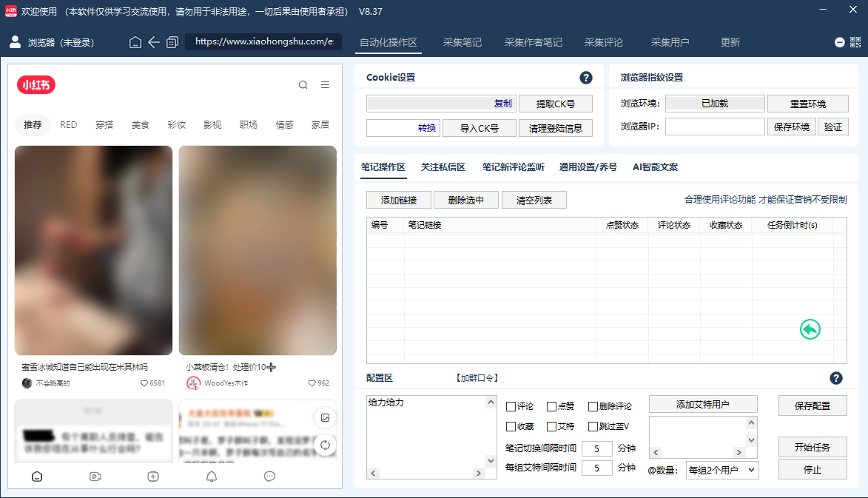The width and height of the screenshot is (868, 498).
Task: Click the 开始任务 button
Action: coord(812,447)
